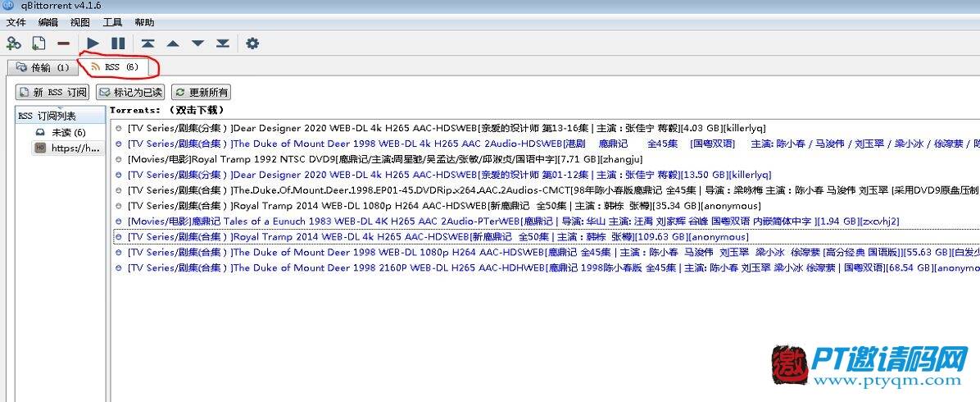Select Royal Tramp 2014 4k 109.63 GB entry

pyautogui.click(x=547, y=237)
